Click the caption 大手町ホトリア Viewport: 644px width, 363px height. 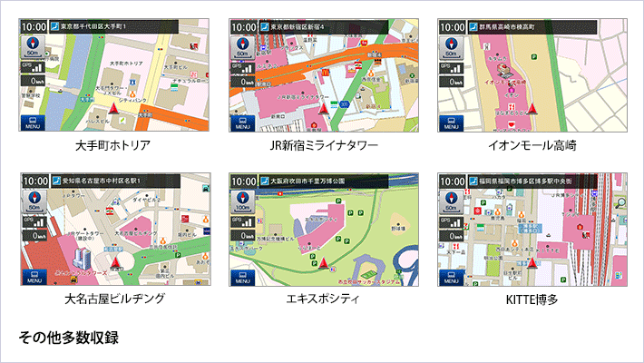pyautogui.click(x=112, y=145)
